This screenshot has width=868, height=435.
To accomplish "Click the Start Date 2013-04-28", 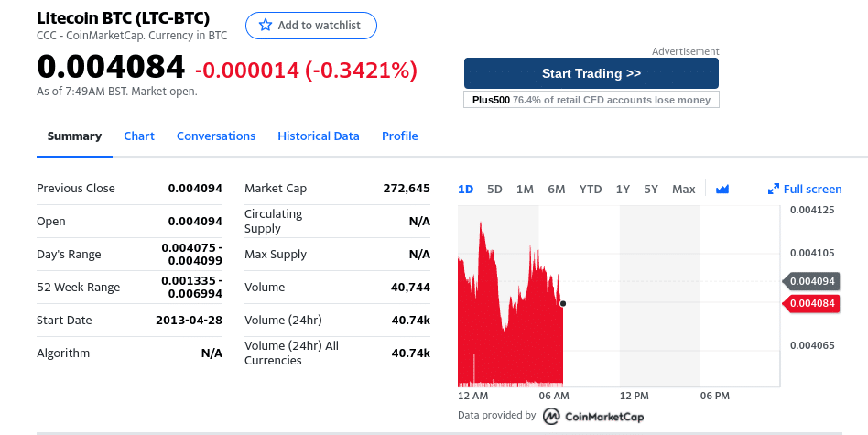I will 189,320.
